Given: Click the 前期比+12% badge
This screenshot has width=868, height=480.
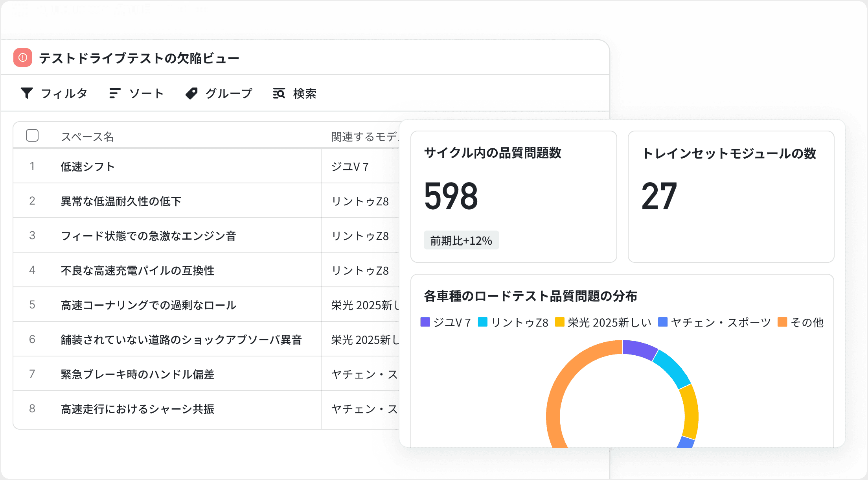Looking at the screenshot, I should (461, 240).
